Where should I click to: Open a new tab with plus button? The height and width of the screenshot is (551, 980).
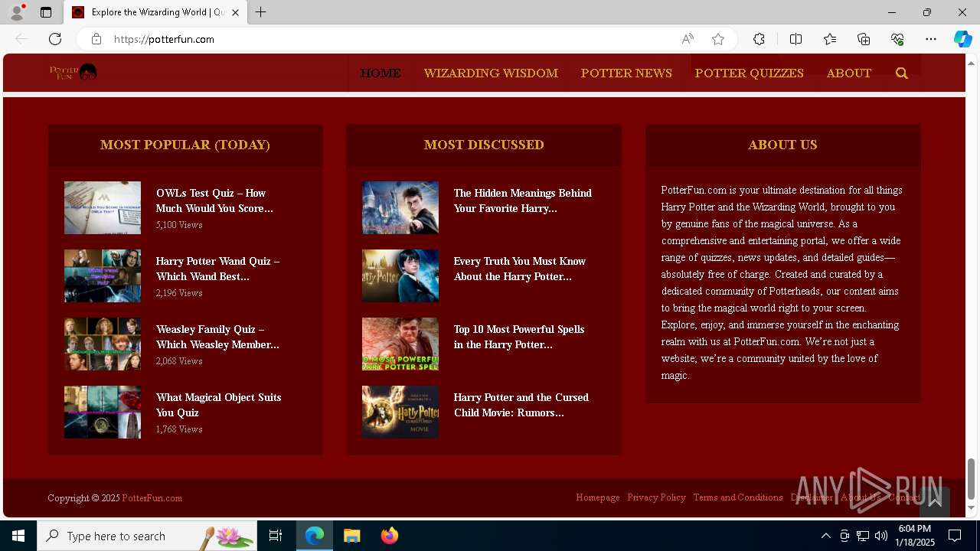pyautogui.click(x=261, y=12)
